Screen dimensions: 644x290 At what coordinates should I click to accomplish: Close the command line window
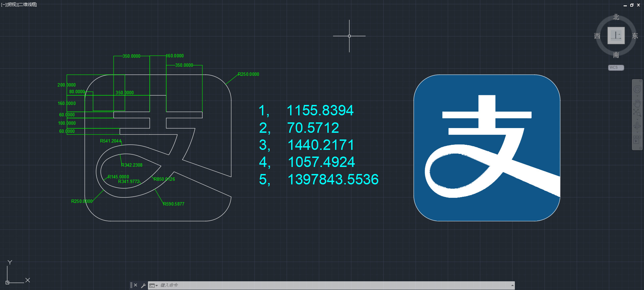(136, 285)
